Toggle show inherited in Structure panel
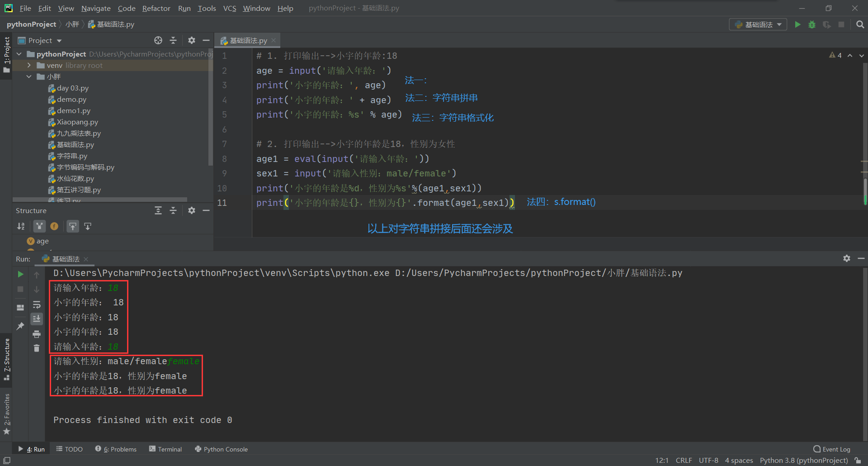The image size is (868, 466). (40, 226)
